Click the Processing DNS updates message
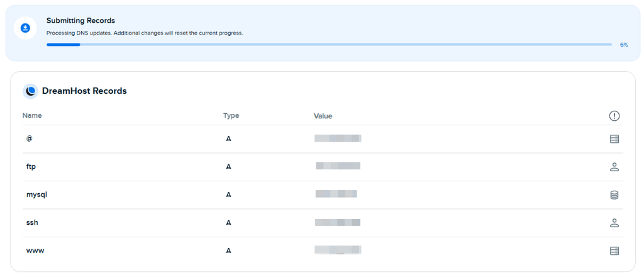The width and height of the screenshot is (644, 277). [x=145, y=33]
